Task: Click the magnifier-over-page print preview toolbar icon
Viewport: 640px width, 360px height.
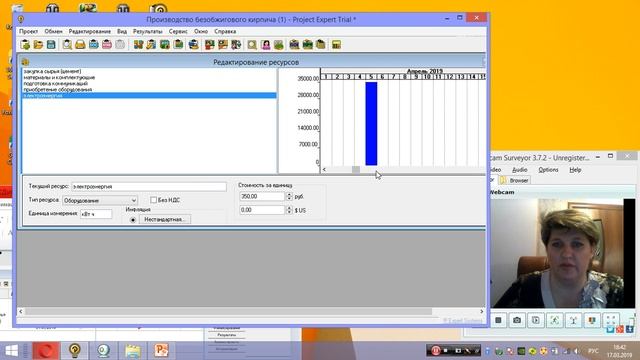Action: tap(67, 44)
